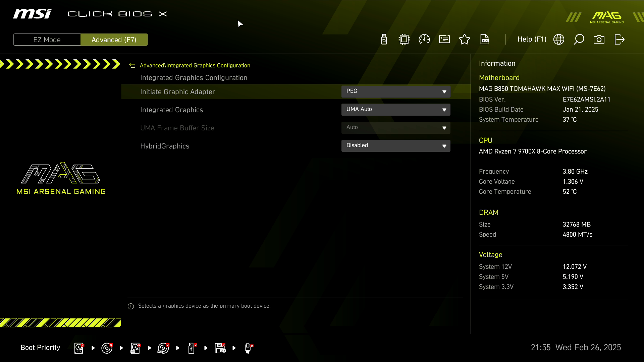Open the M-Flash USB update icon
The height and width of the screenshot is (362, 644).
(384, 40)
